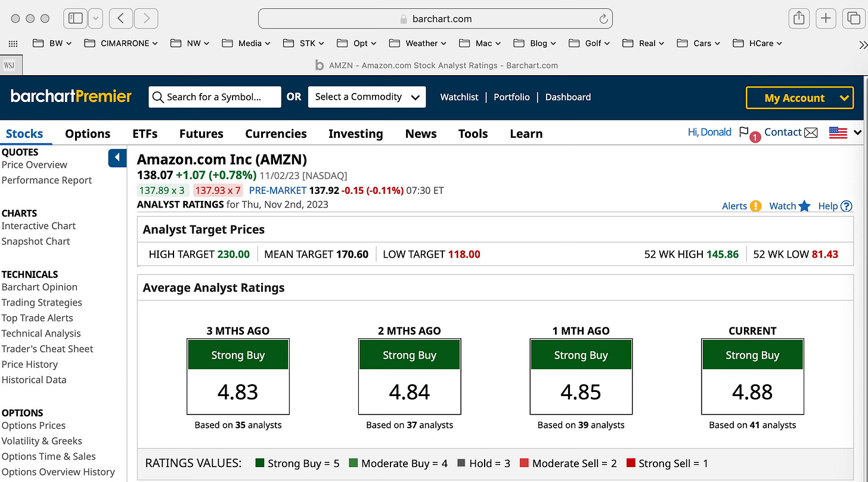Add to watchlist with the Watch star

pos(804,206)
